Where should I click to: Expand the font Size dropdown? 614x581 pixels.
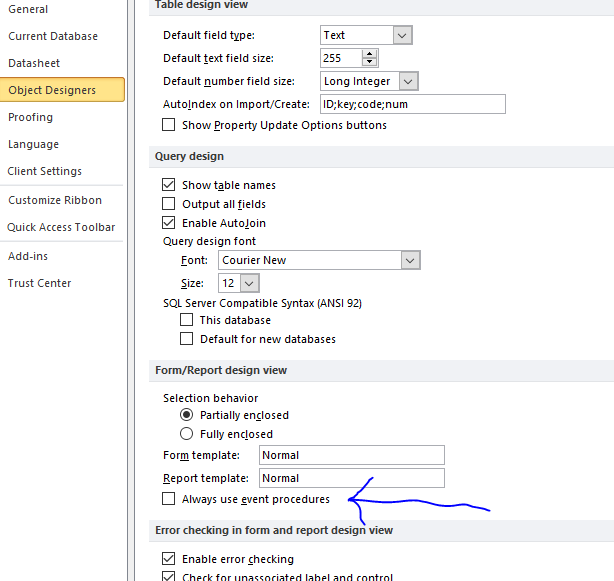pyautogui.click(x=249, y=283)
